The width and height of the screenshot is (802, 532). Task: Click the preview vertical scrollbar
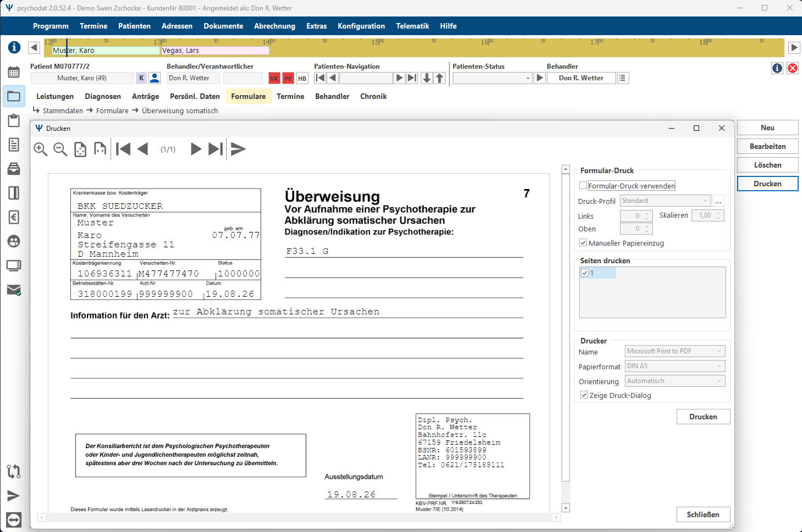565,339
